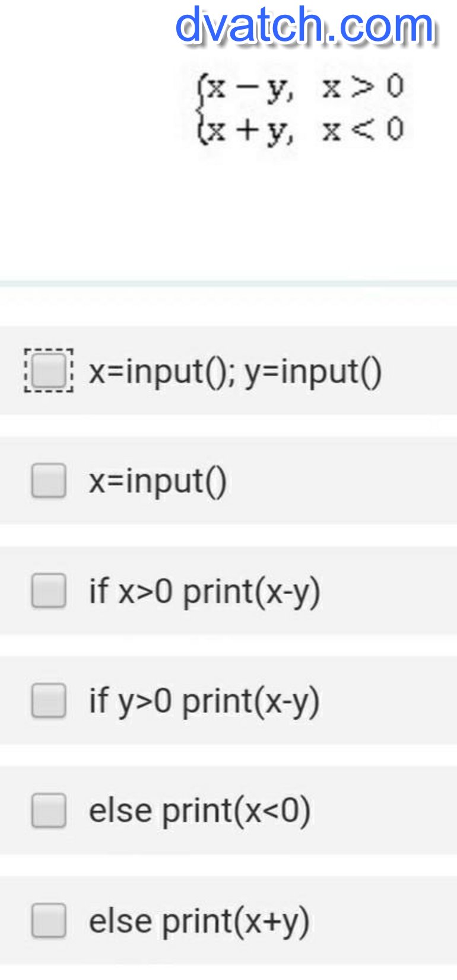The height and width of the screenshot is (980, 457).
Task: Choose the if x>0 print(x-y) label text
Action: (204, 592)
